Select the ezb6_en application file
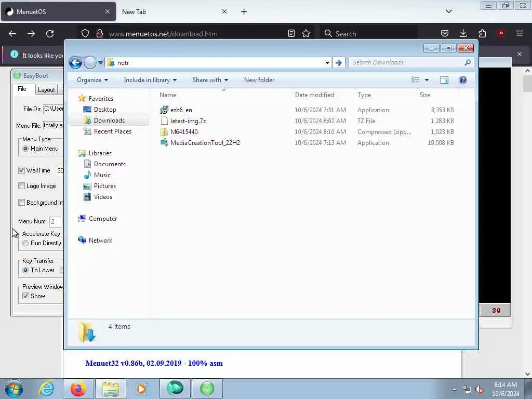This screenshot has height=399, width=532. pyautogui.click(x=181, y=110)
